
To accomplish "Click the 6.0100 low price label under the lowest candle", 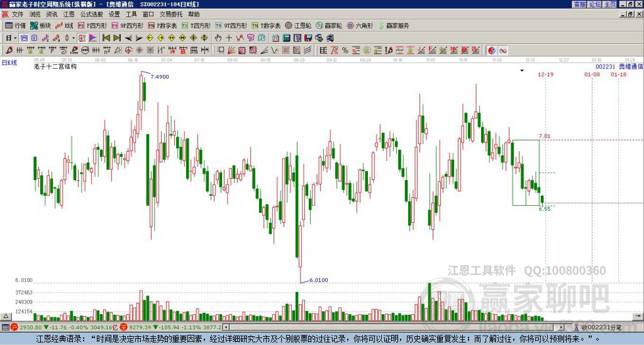I will point(319,280).
